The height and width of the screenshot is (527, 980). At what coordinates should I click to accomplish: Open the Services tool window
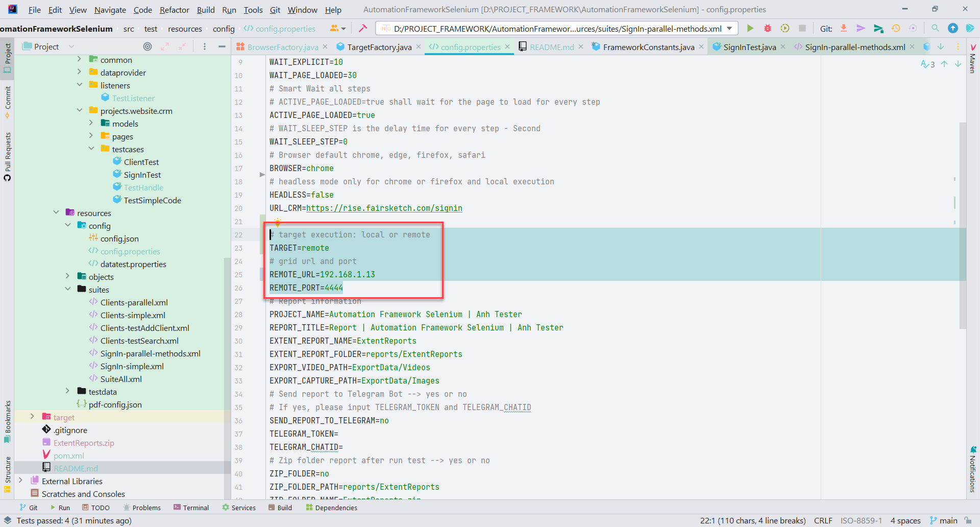pyautogui.click(x=238, y=508)
